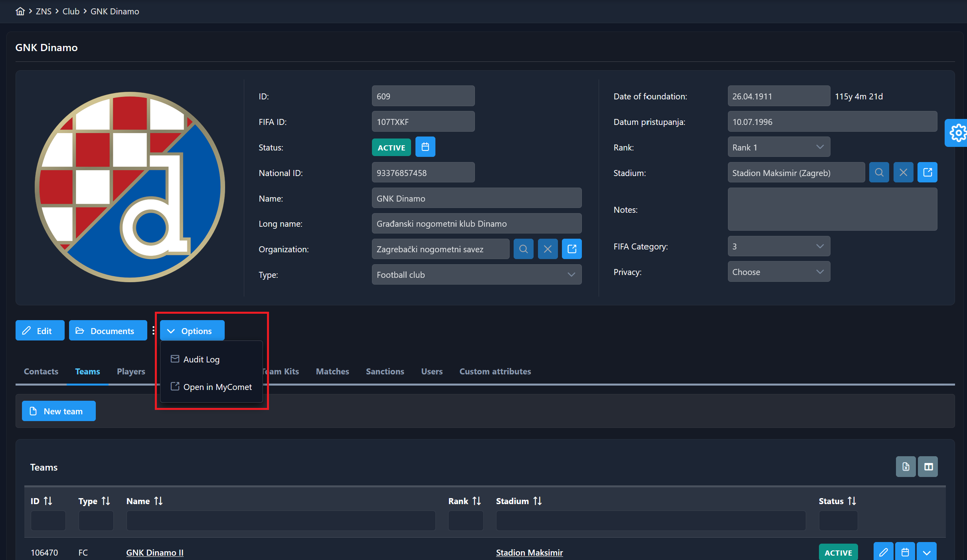The height and width of the screenshot is (560, 967).
Task: Follow the Stadion Maksimir link in table
Action: pos(529,552)
